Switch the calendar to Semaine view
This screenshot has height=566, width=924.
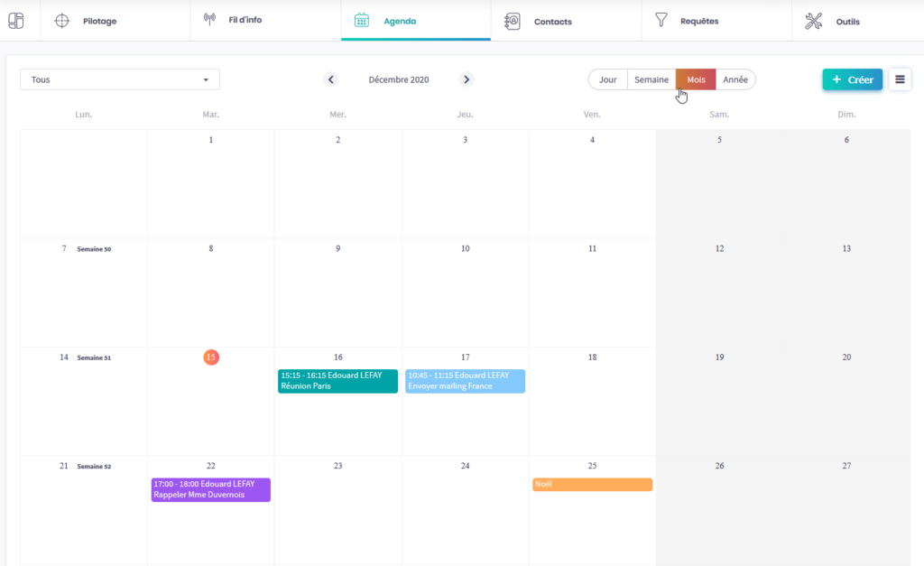pos(651,79)
